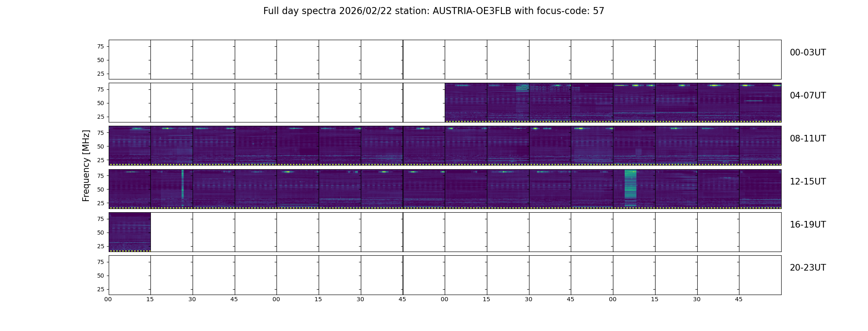The width and height of the screenshot is (868, 331).
Task: Open the last spectrogram segment of 04-07UT row
Action: coord(760,103)
